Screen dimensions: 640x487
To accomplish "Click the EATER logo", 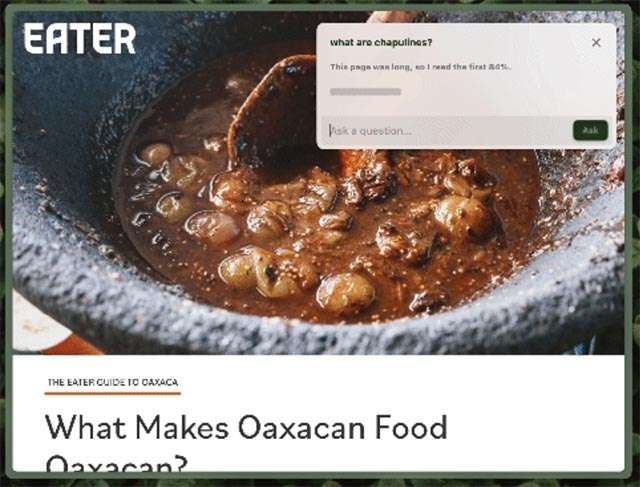I will click(x=80, y=38).
